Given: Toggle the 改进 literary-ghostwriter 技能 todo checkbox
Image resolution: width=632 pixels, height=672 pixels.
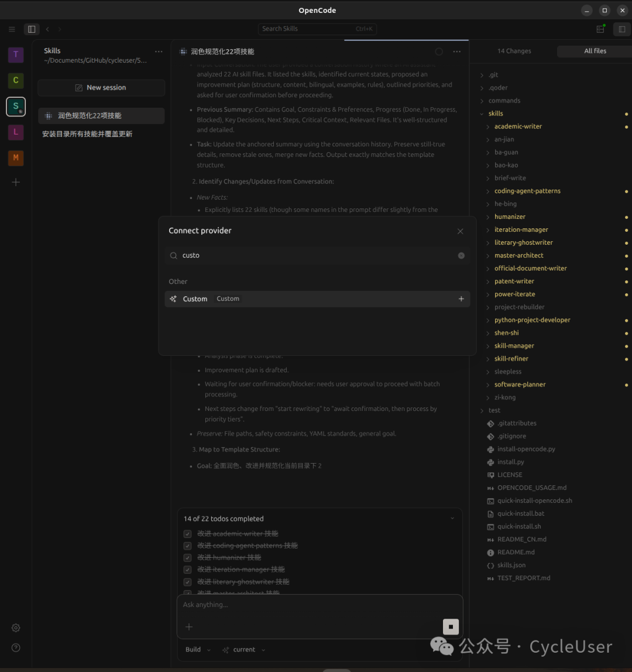Looking at the screenshot, I should point(187,582).
